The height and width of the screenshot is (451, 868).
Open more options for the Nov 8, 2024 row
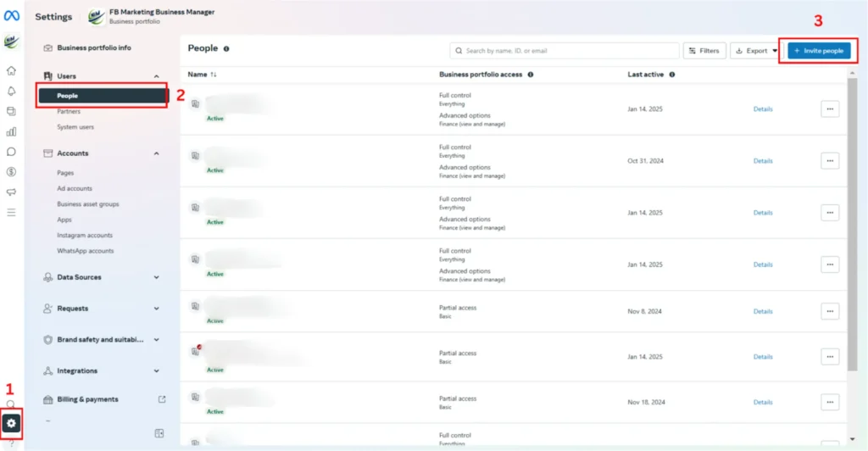(830, 312)
